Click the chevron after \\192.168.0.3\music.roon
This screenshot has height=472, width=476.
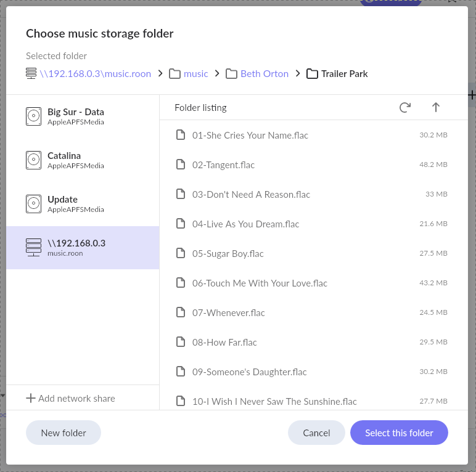pyautogui.click(x=160, y=73)
